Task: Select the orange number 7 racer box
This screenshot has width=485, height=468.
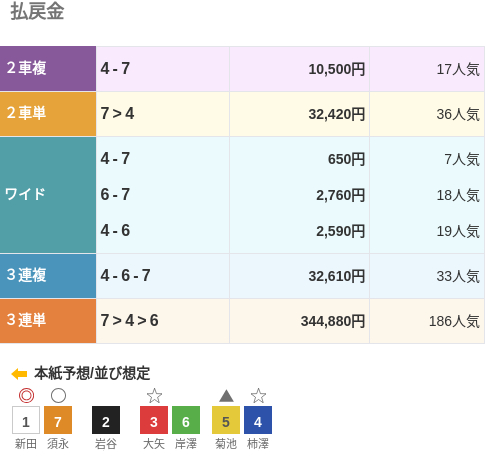Action: click(58, 420)
